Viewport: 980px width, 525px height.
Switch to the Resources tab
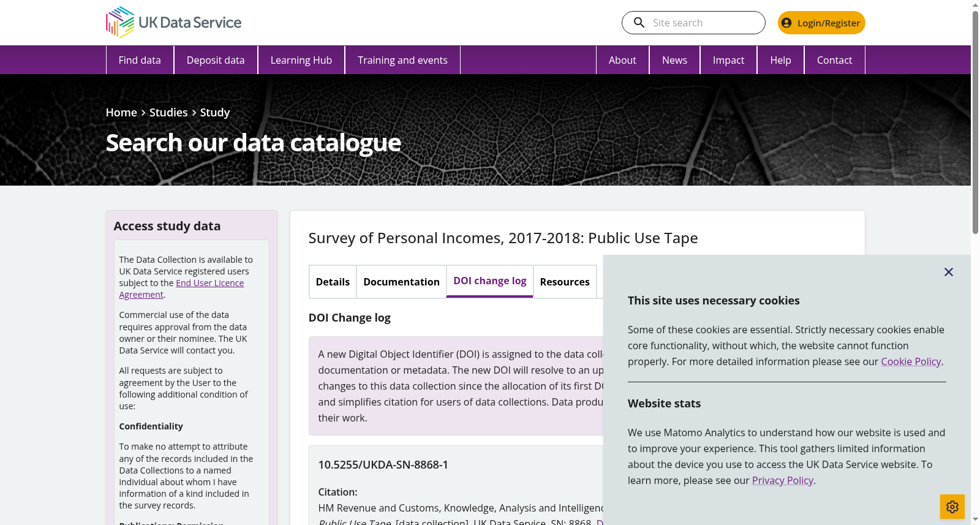[x=565, y=282]
